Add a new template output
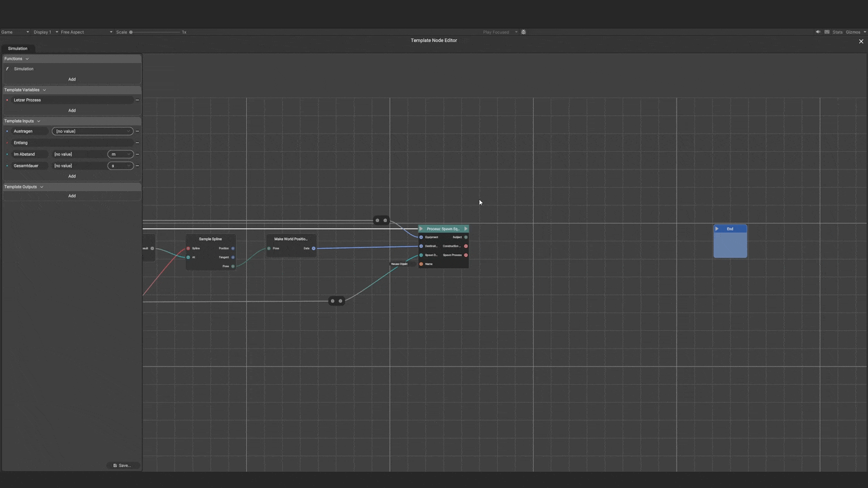868x488 pixels. click(72, 196)
